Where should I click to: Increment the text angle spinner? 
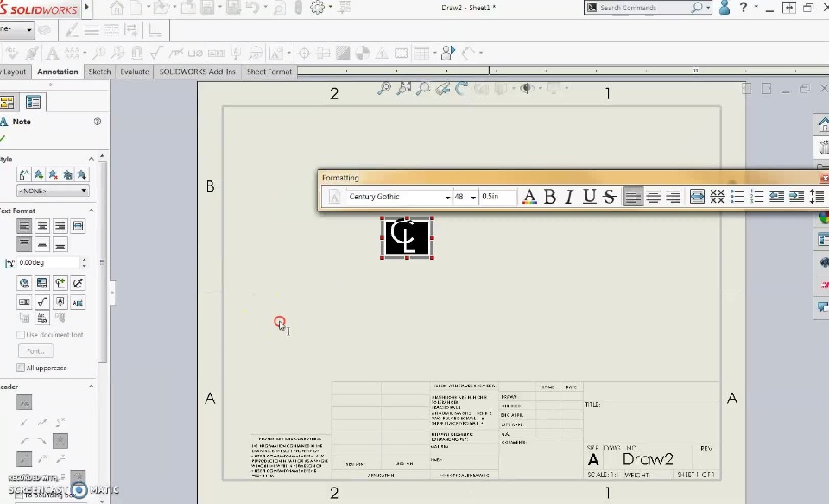pyautogui.click(x=84, y=260)
